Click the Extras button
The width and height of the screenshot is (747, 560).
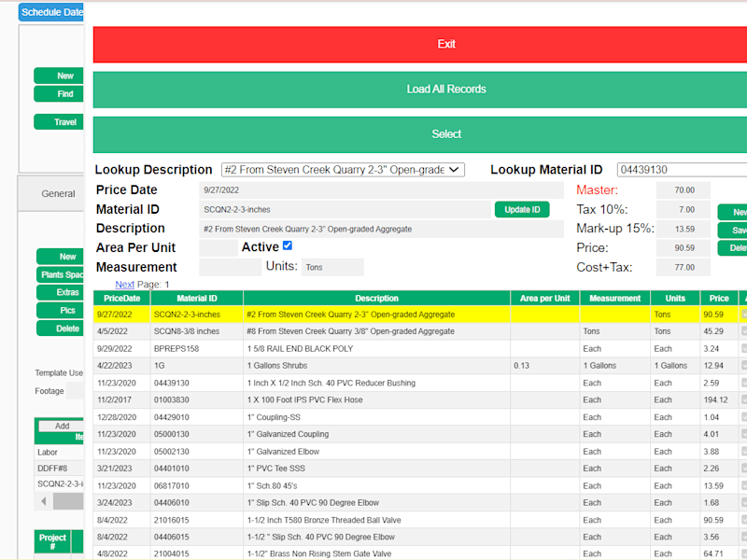61,292
